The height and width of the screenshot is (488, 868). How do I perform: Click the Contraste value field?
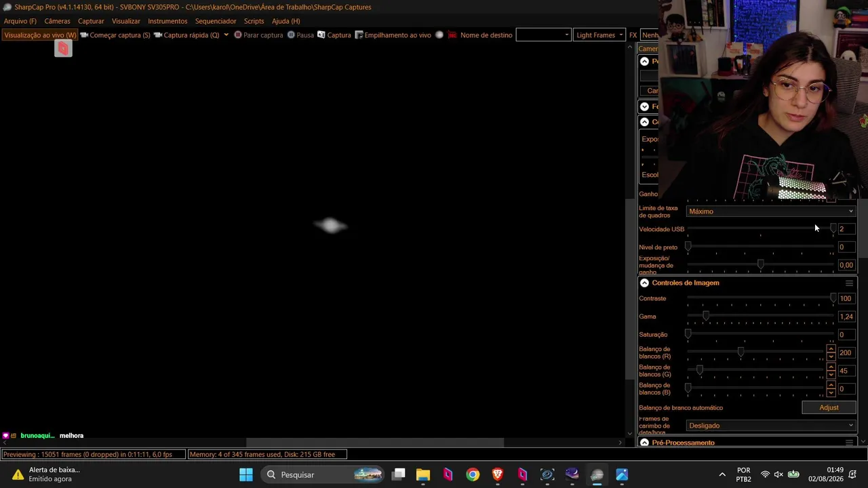pyautogui.click(x=846, y=298)
